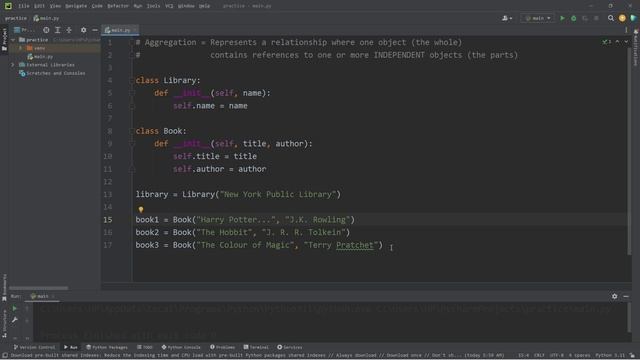Image resolution: width=640 pixels, height=360 pixels.
Task: Click Project panel horizontal scrollbar
Action: pyautogui.click(x=38, y=288)
